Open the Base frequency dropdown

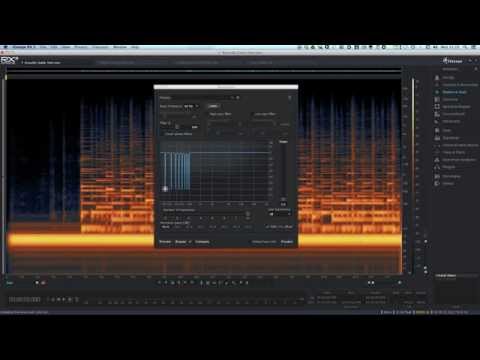(191, 106)
